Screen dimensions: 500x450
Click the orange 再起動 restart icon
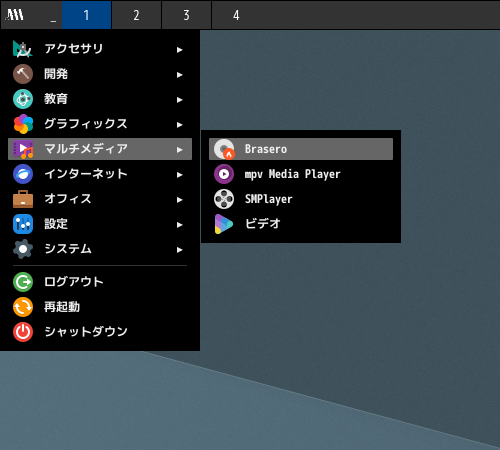23,307
